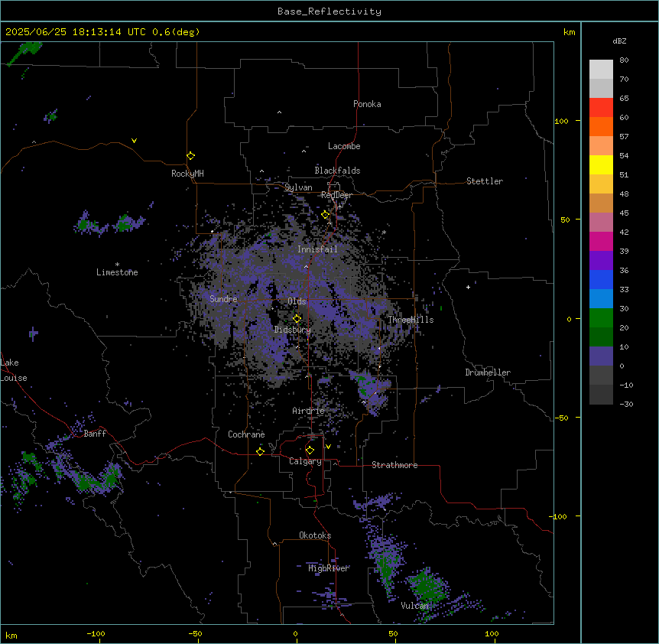
Task: Select the Innisfail label
Action: point(317,249)
